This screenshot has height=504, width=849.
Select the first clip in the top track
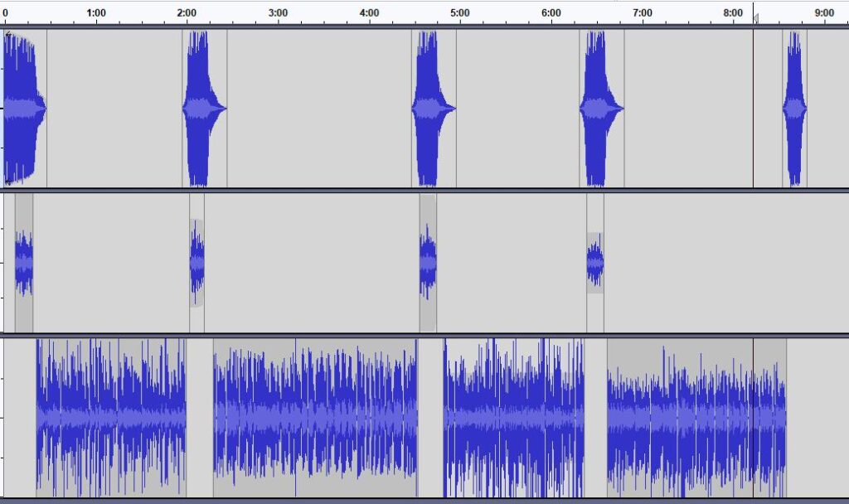pyautogui.click(x=23, y=108)
